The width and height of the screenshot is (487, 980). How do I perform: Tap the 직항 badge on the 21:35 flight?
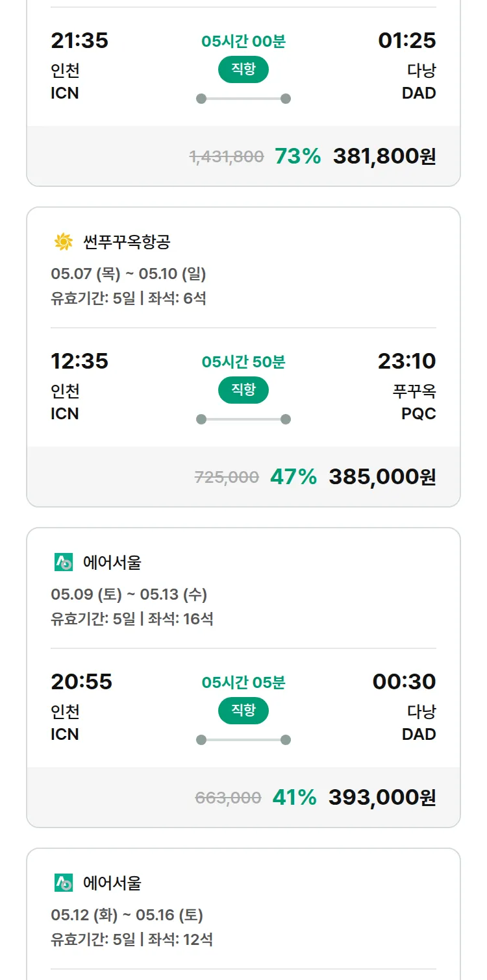coord(243,70)
